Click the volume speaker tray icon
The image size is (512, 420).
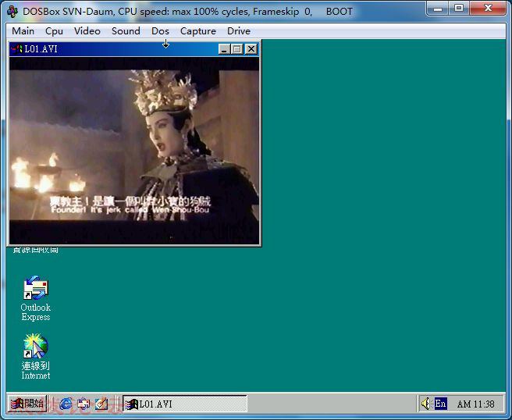[x=425, y=404]
